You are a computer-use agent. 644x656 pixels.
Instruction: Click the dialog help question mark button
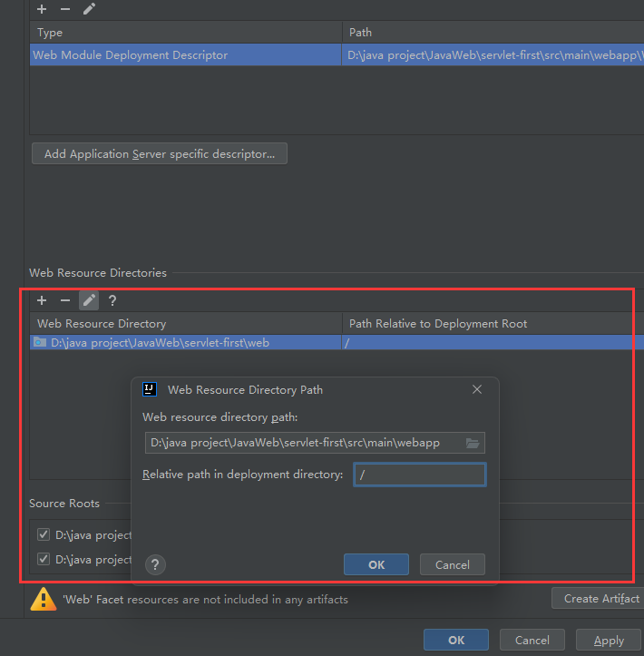pos(155,564)
